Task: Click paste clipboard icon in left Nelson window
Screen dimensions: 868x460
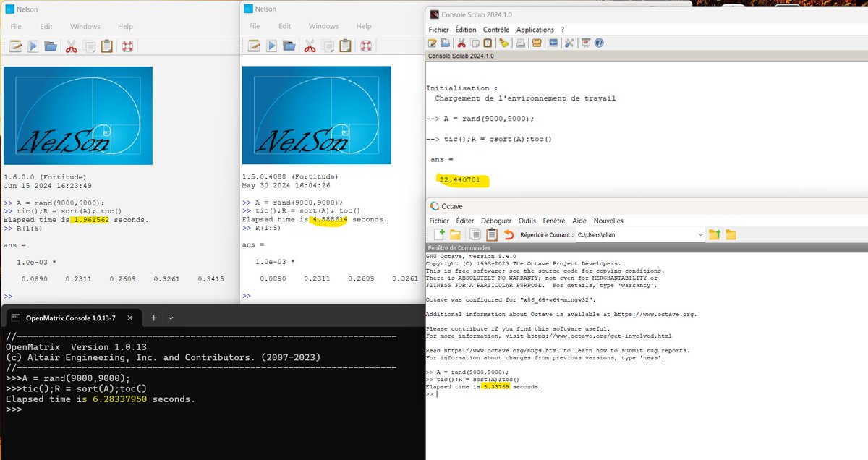Action: coord(107,46)
